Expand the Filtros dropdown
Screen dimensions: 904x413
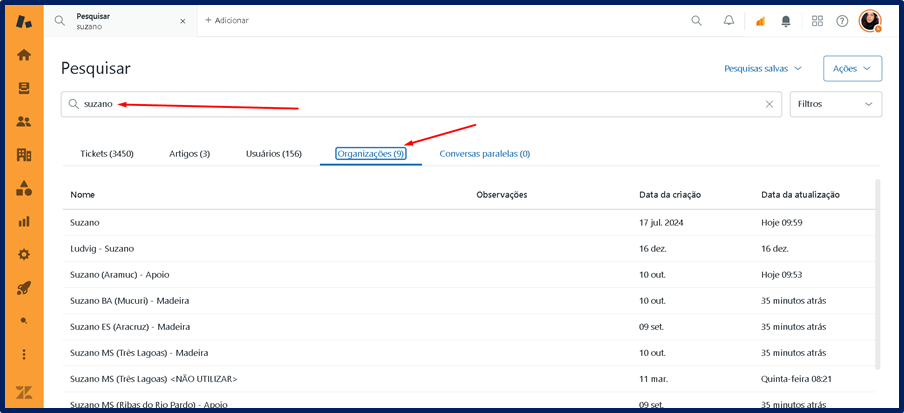pyautogui.click(x=835, y=104)
